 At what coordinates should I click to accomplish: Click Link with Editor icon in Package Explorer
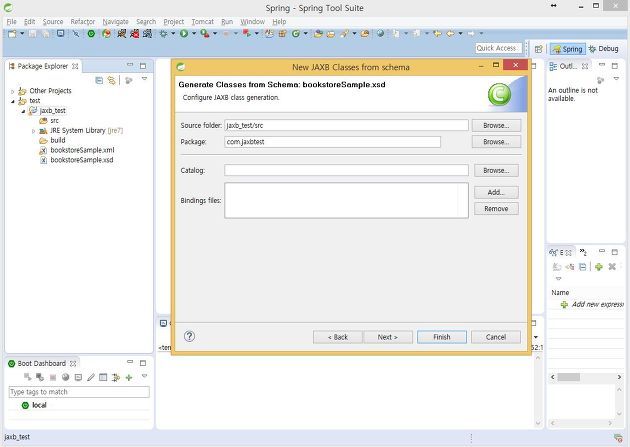(111, 80)
